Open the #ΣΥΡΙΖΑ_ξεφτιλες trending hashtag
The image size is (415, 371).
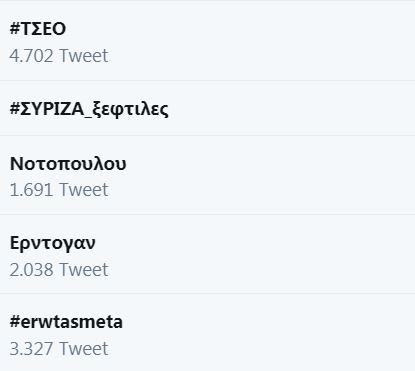coord(89,109)
